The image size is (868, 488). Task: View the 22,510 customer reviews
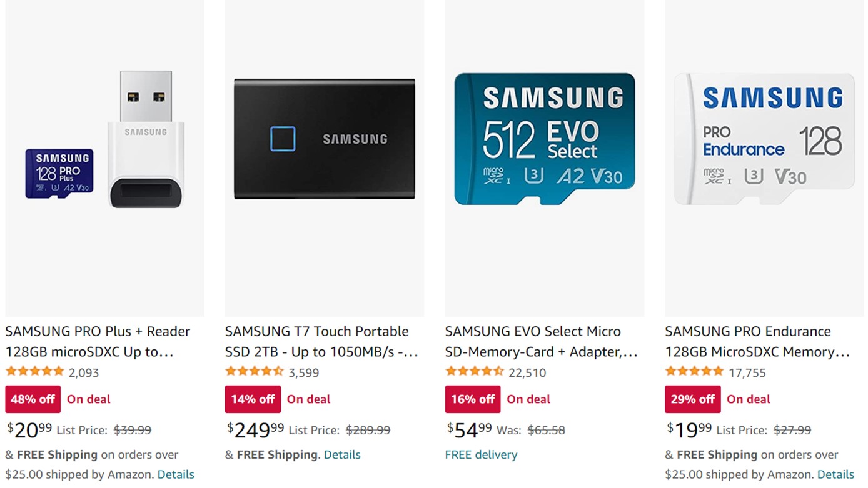pyautogui.click(x=527, y=373)
